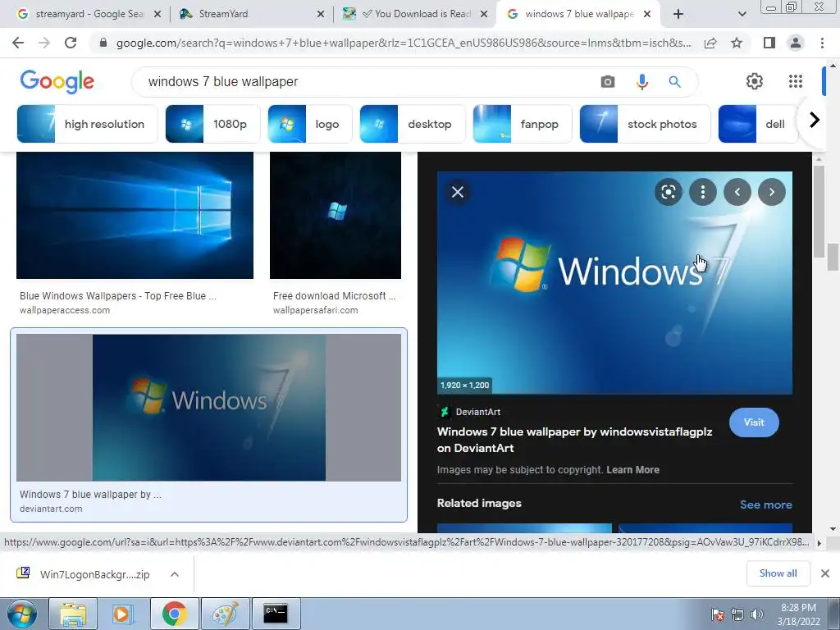Viewport: 840px width, 630px height.
Task: Open Blue Windows Wallpapers thumbnail
Action: click(x=135, y=216)
